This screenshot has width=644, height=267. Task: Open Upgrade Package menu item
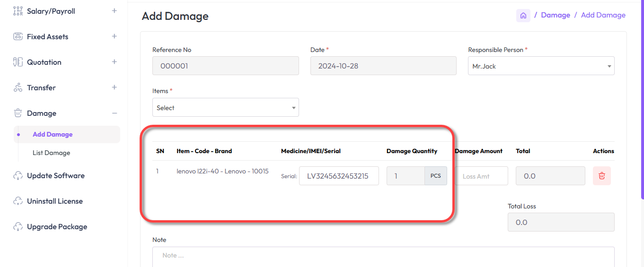coord(57,227)
